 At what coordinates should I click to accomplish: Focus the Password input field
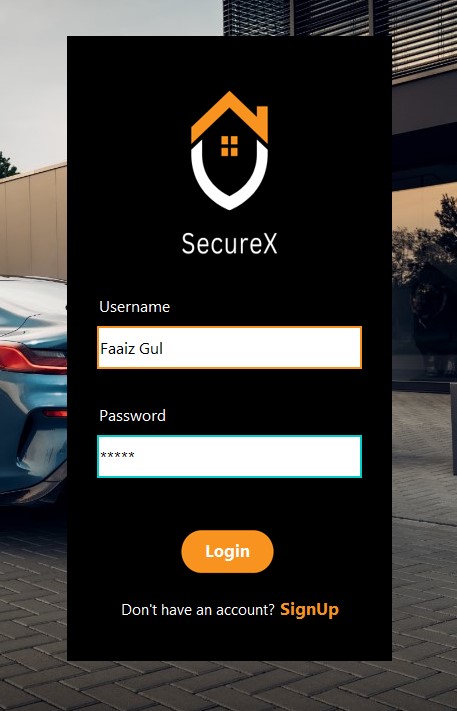pyautogui.click(x=229, y=456)
